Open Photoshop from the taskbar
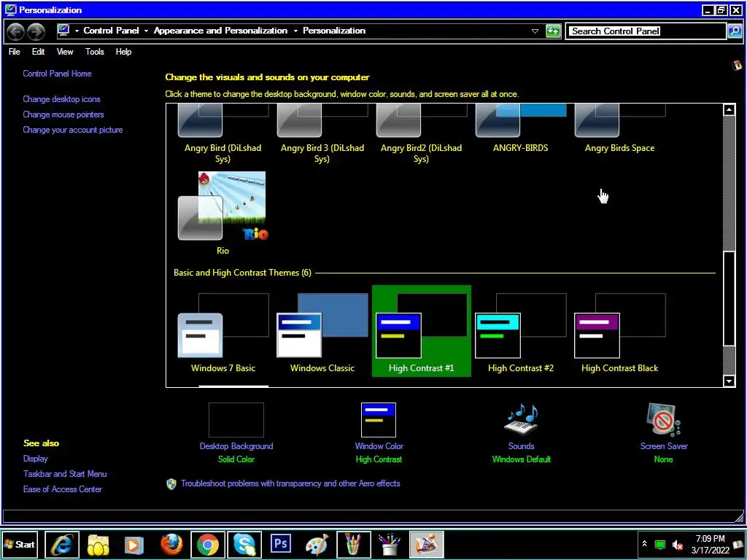Screen dimensions: 747x560 281,544
